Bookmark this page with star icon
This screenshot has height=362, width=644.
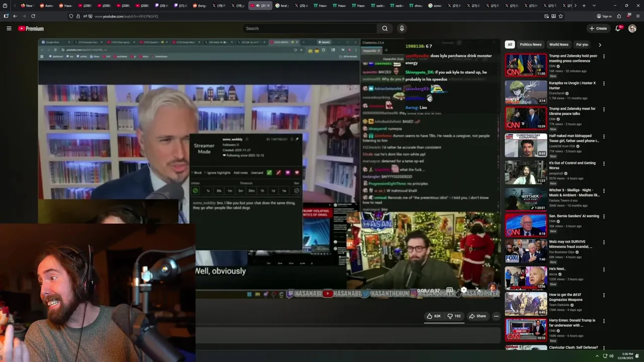(x=560, y=16)
